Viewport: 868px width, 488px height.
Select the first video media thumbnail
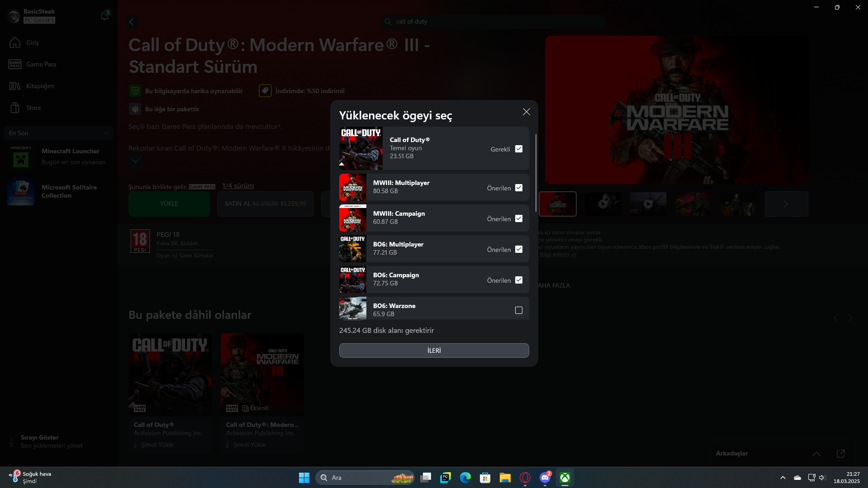pyautogui.click(x=603, y=204)
